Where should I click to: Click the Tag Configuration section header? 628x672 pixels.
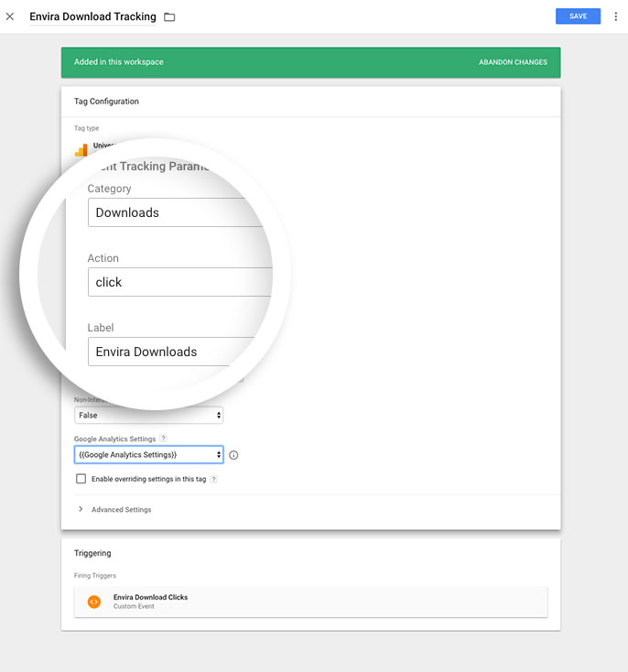coord(106,101)
